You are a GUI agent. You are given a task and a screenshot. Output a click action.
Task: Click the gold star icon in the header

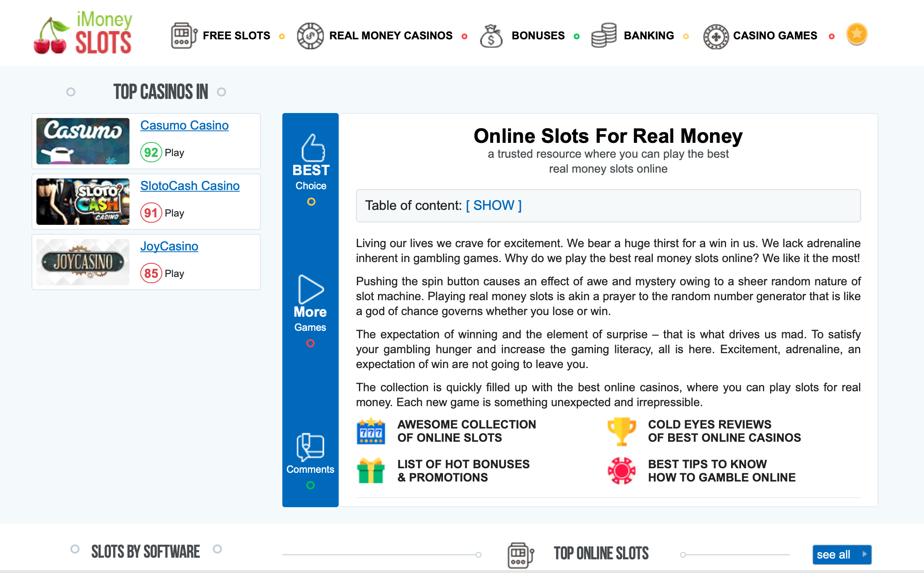(x=856, y=34)
